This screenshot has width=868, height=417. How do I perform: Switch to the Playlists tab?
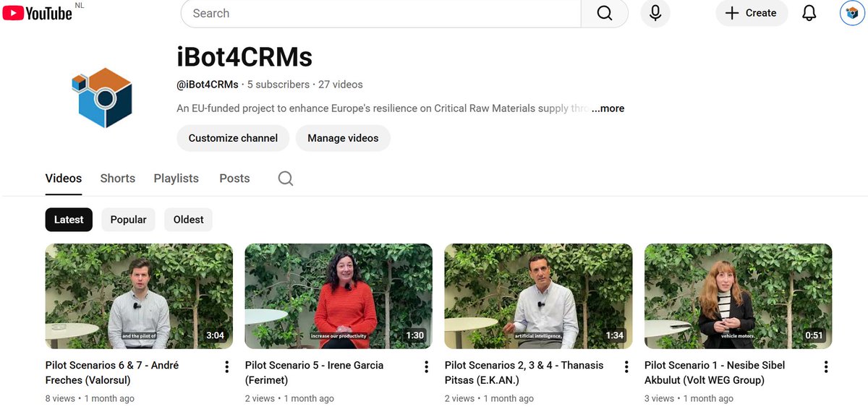pyautogui.click(x=176, y=179)
